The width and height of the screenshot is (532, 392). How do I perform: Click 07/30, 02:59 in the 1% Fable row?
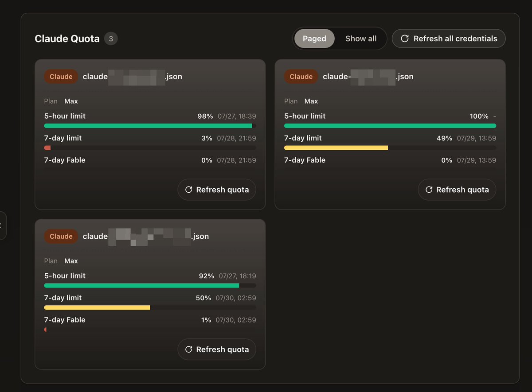236,320
